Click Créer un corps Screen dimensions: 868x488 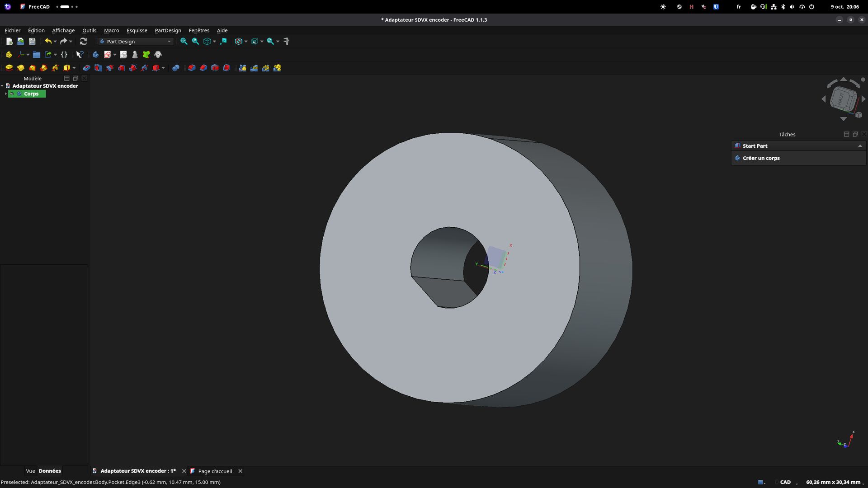(761, 158)
